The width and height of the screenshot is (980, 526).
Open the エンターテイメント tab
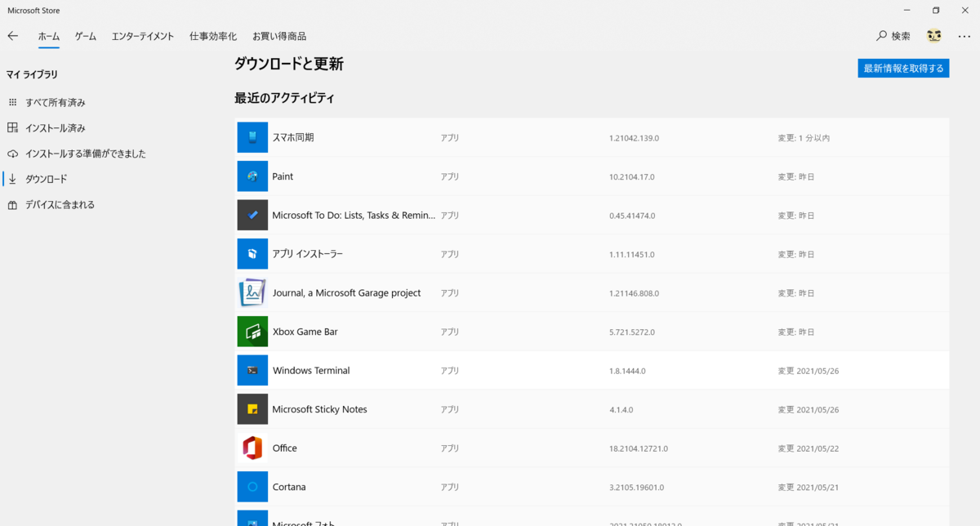143,36
